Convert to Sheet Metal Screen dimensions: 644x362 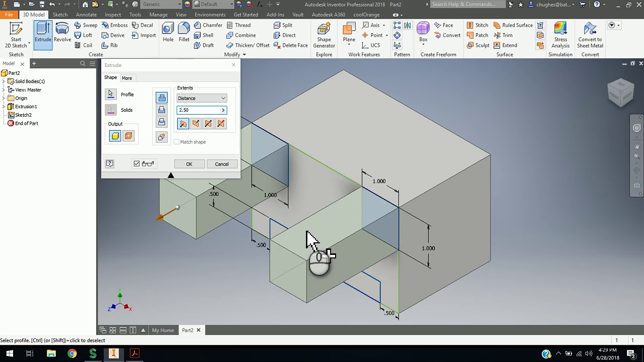pyautogui.click(x=590, y=35)
